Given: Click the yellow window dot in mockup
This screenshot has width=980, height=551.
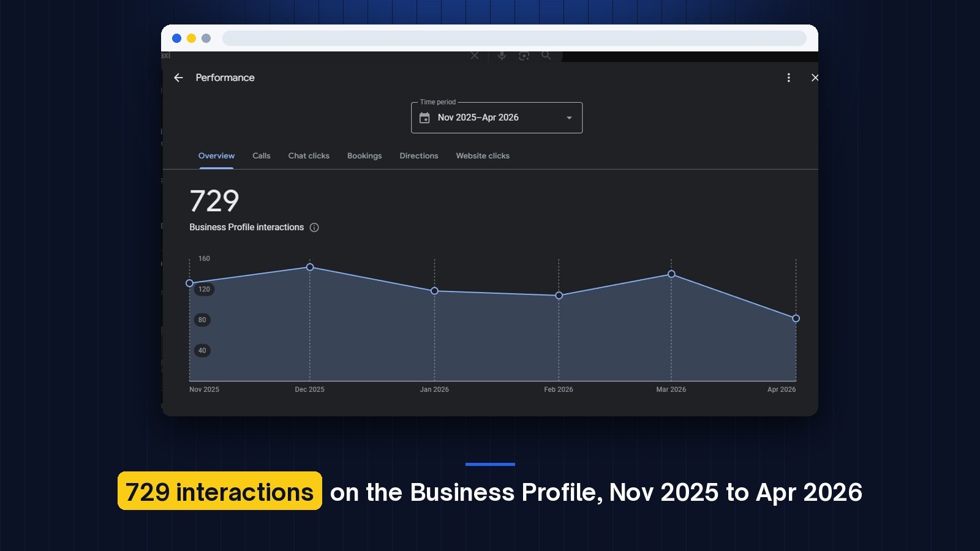Looking at the screenshot, I should 191,38.
